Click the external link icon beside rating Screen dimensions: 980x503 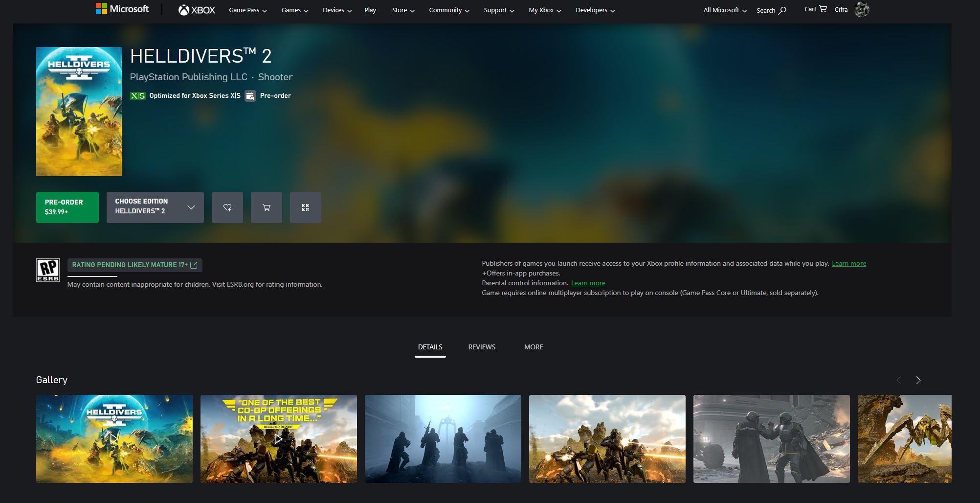194,265
